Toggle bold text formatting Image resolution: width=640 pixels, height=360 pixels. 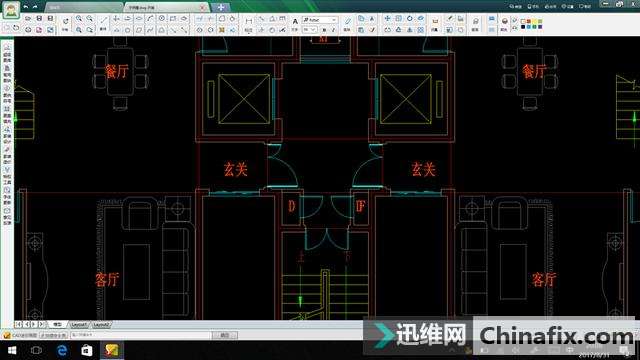coord(324,30)
